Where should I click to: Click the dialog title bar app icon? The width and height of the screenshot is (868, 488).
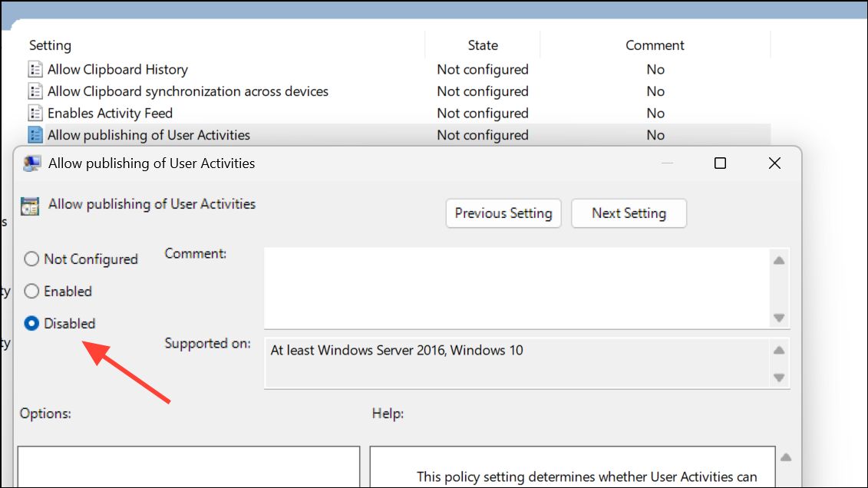[31, 163]
